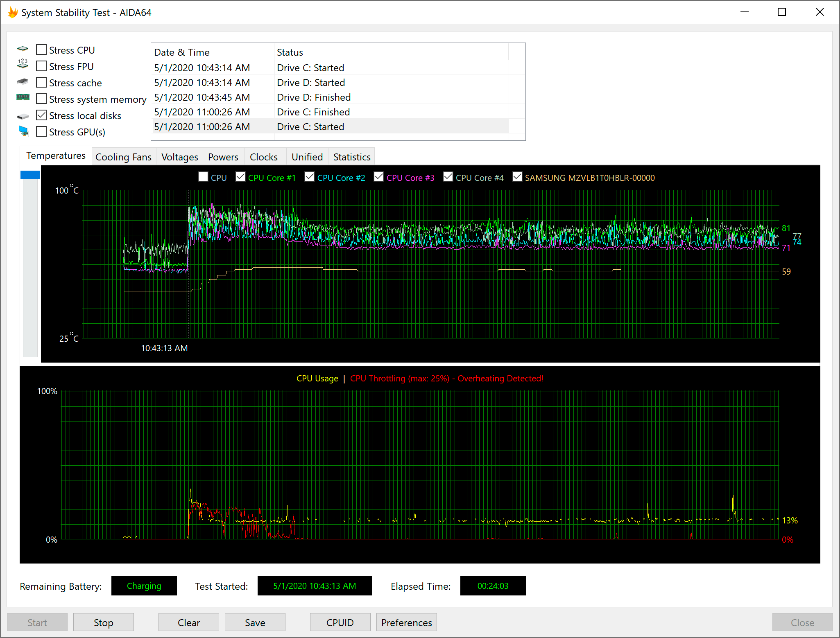Open the Statistics tab
This screenshot has width=840, height=638.
pyautogui.click(x=351, y=157)
